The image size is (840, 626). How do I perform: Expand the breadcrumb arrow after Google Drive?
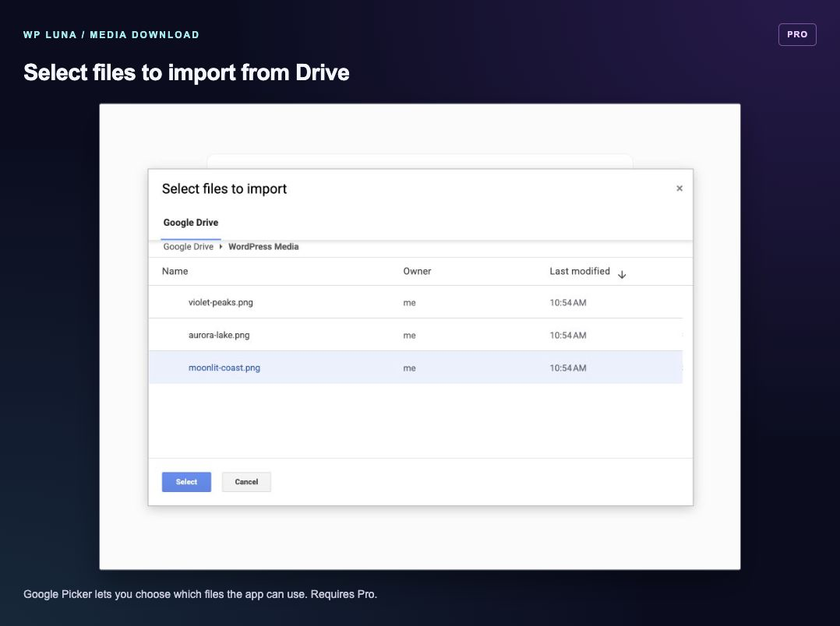click(x=221, y=246)
